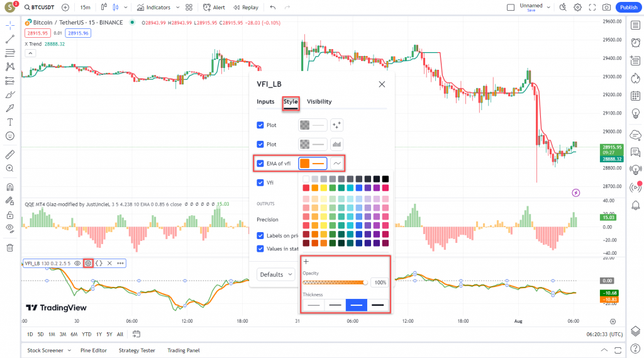Click the Publish button
Image resolution: width=644 pixels, height=358 pixels.
click(628, 8)
